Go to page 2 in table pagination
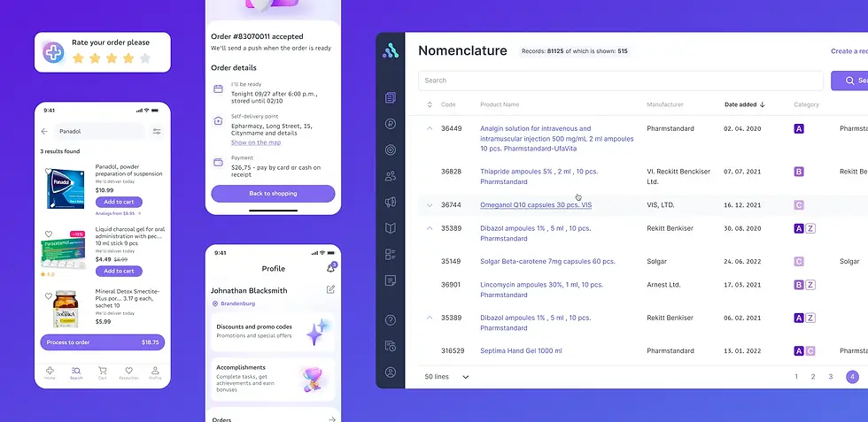The width and height of the screenshot is (868, 422). click(813, 377)
